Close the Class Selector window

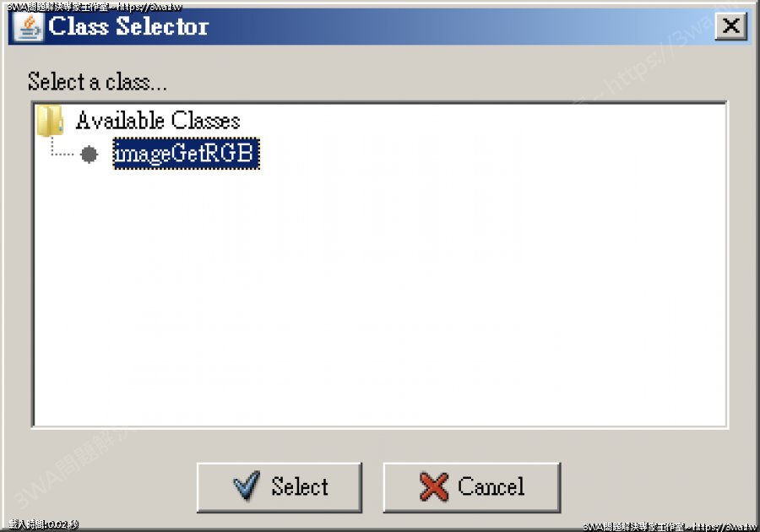point(731,26)
